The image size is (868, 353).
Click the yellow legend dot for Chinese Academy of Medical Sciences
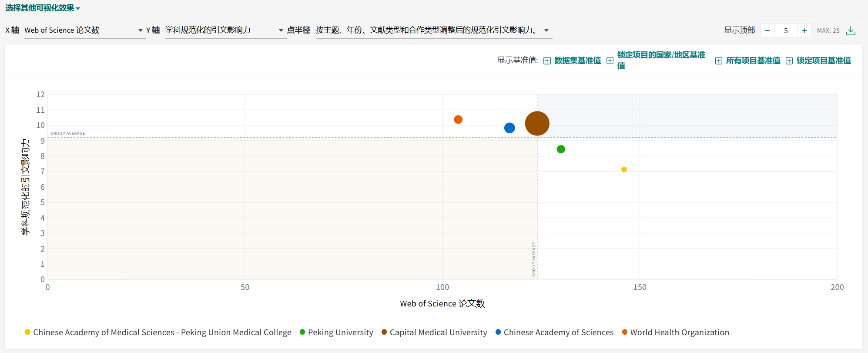(x=28, y=332)
